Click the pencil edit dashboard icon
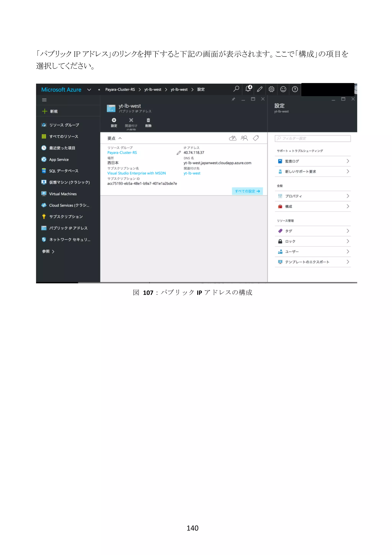 point(260,89)
